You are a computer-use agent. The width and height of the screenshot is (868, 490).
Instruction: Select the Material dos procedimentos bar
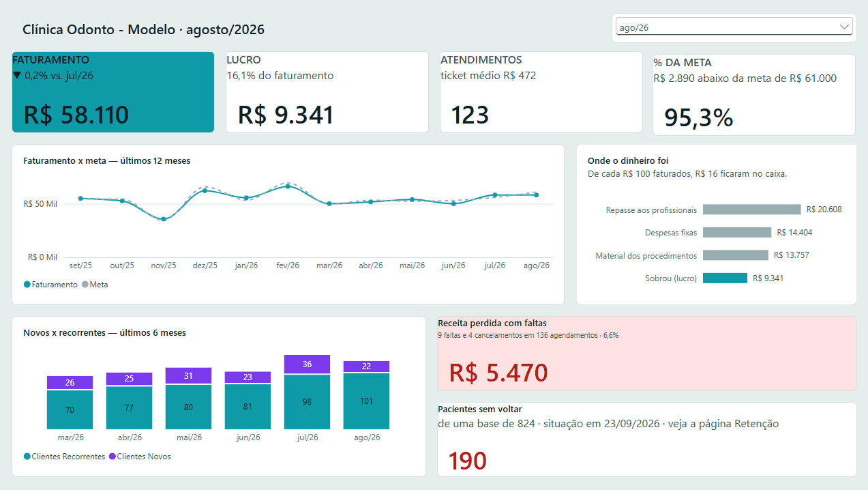pos(736,255)
